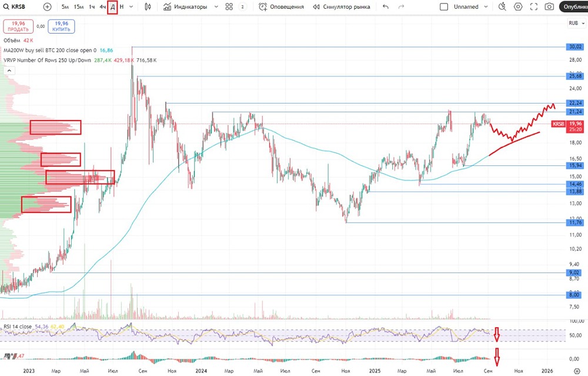Select the Д daily timeframe
Screen dimensions: 588x376
112,6
